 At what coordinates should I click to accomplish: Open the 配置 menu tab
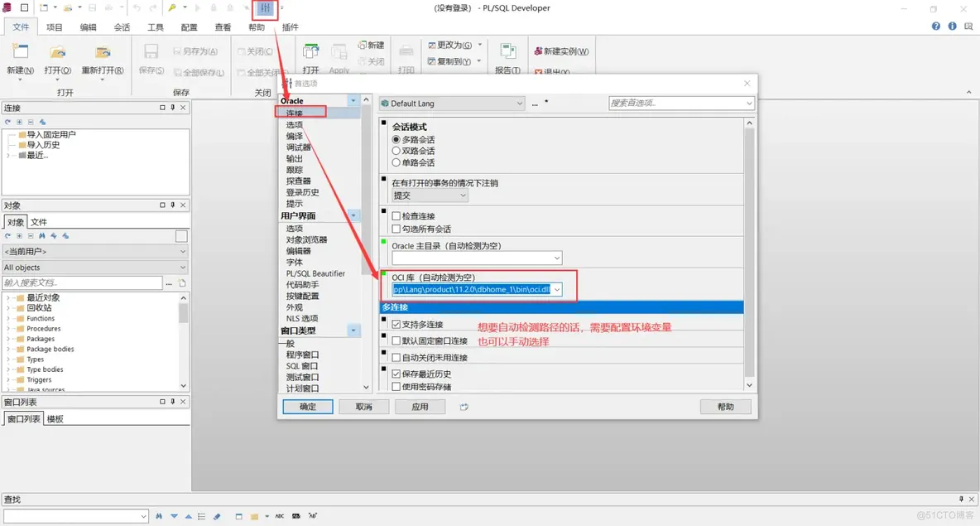click(x=190, y=27)
